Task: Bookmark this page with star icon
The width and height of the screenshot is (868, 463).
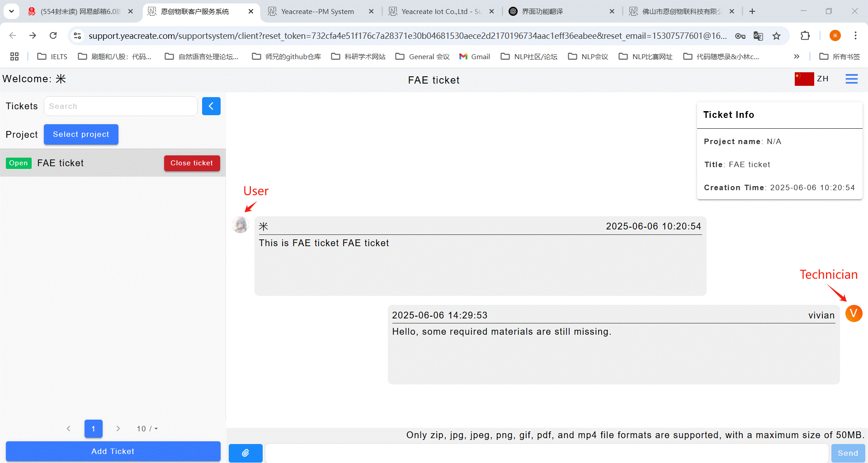Action: 776,36
